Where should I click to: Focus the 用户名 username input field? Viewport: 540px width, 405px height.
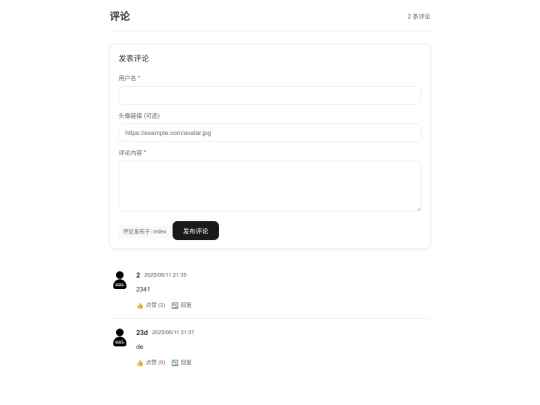pos(270,95)
